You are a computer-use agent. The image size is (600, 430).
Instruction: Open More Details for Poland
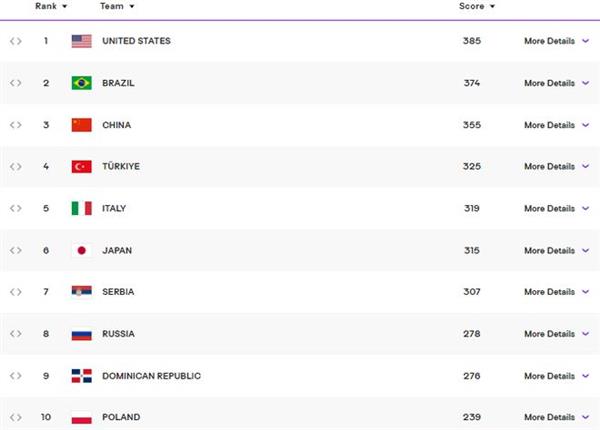(x=556, y=417)
